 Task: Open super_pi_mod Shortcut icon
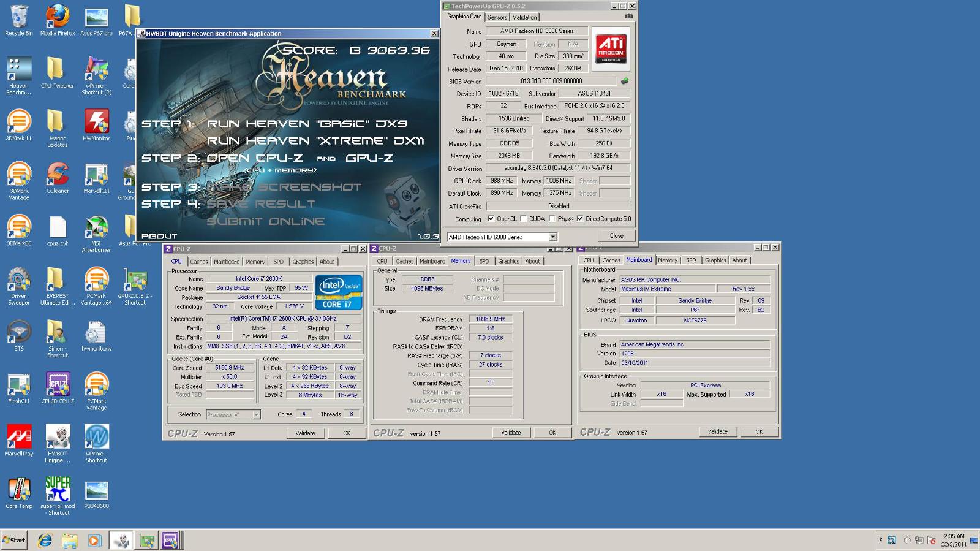(x=58, y=496)
